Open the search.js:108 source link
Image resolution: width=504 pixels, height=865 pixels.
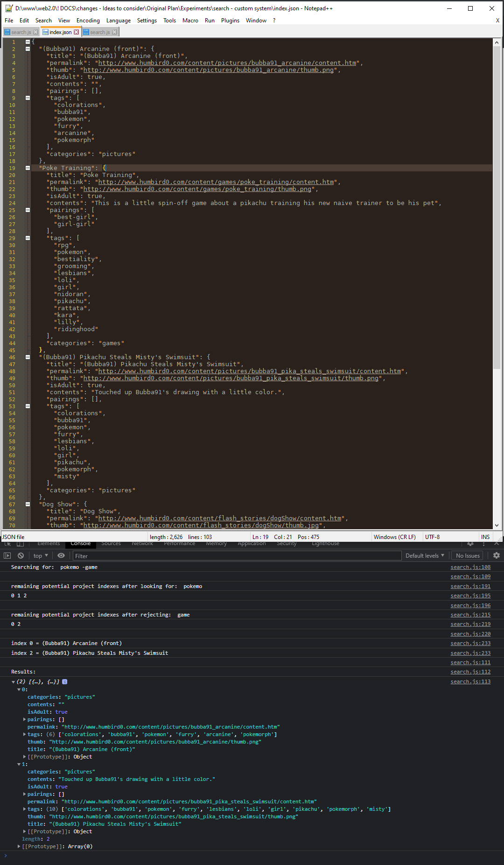[x=470, y=567]
